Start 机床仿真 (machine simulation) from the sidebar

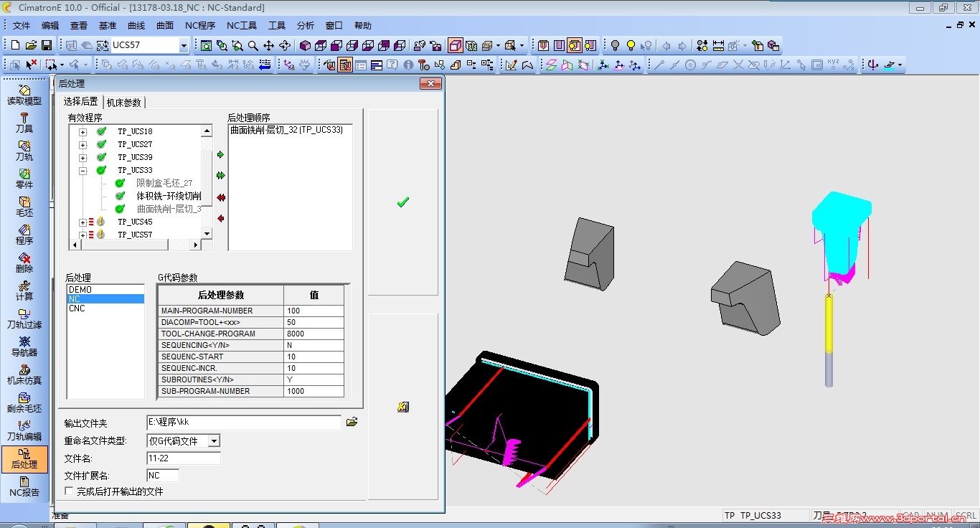point(24,374)
